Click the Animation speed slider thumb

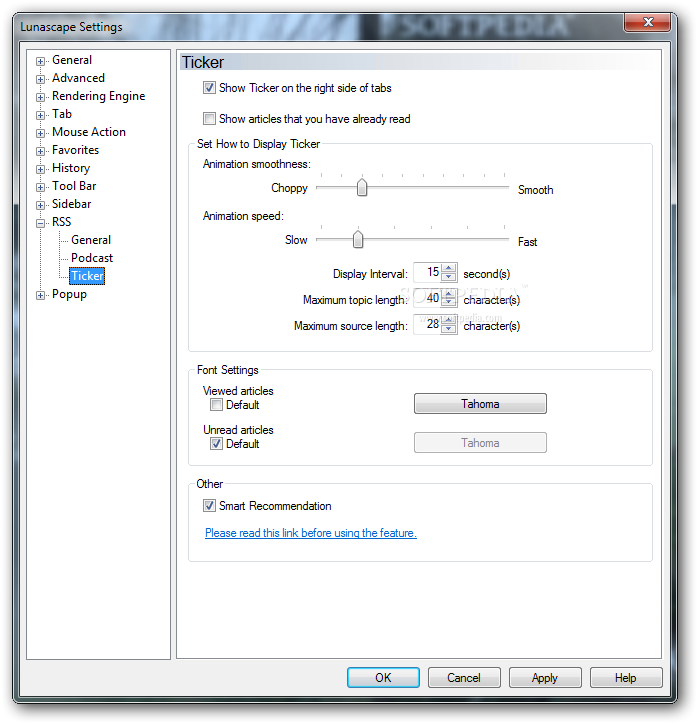(358, 239)
